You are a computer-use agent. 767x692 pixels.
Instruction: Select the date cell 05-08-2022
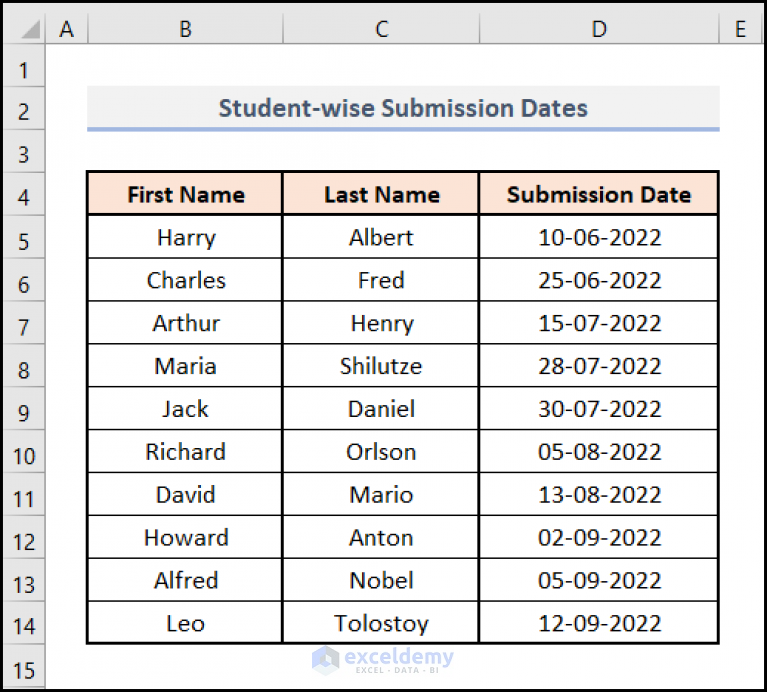(599, 451)
